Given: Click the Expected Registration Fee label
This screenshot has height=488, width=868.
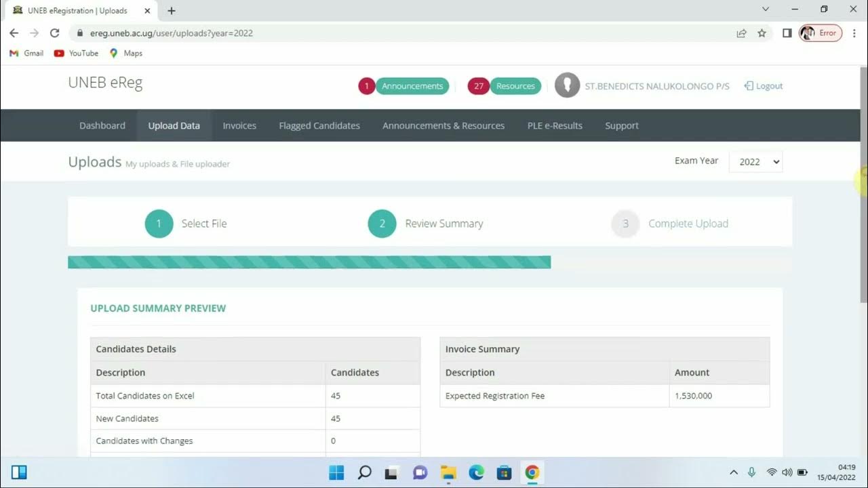Looking at the screenshot, I should 495,396.
